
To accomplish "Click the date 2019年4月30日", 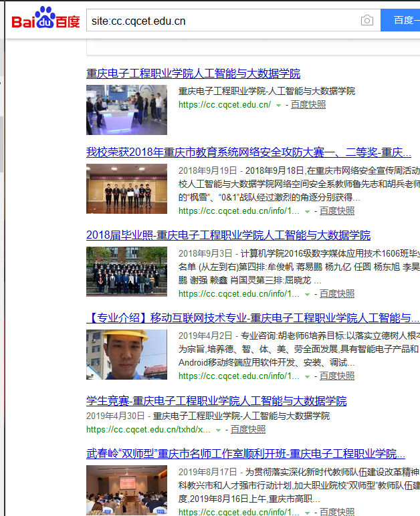I will 116,416.
